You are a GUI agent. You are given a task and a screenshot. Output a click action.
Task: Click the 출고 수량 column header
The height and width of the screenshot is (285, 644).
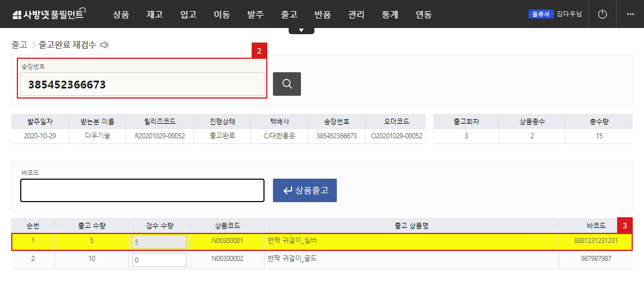pyautogui.click(x=91, y=226)
